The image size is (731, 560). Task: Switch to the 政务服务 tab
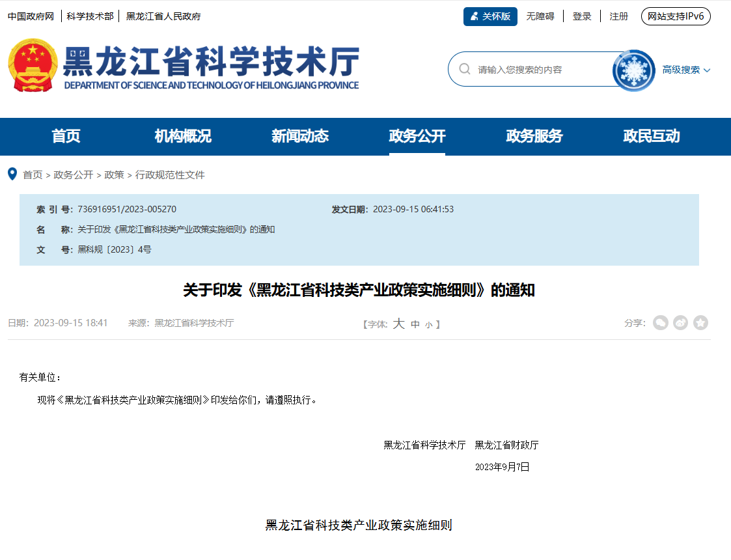tap(532, 136)
